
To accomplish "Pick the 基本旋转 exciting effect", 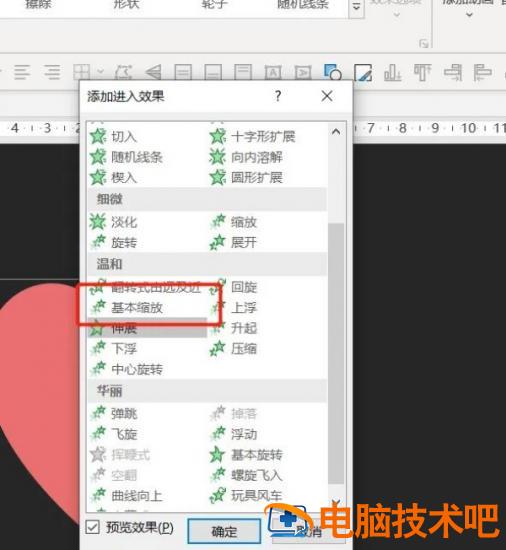I will [x=246, y=455].
